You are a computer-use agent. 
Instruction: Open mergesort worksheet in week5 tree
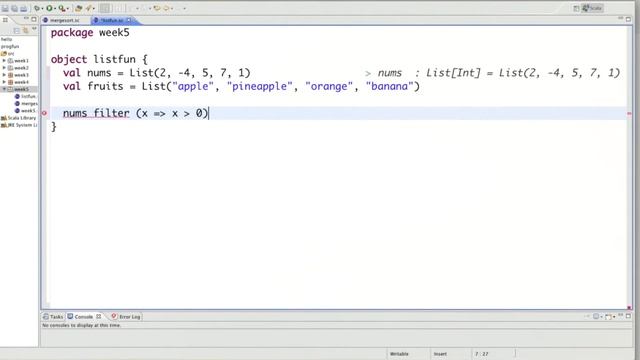coord(26,104)
